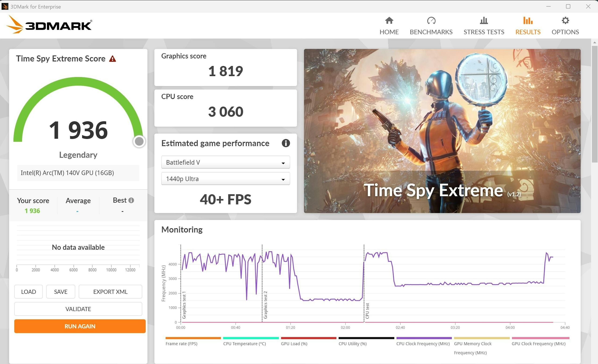The height and width of the screenshot is (364, 598).
Task: Toggle GPU Clock Frequency (MHz) legend series
Action: pyautogui.click(x=538, y=344)
